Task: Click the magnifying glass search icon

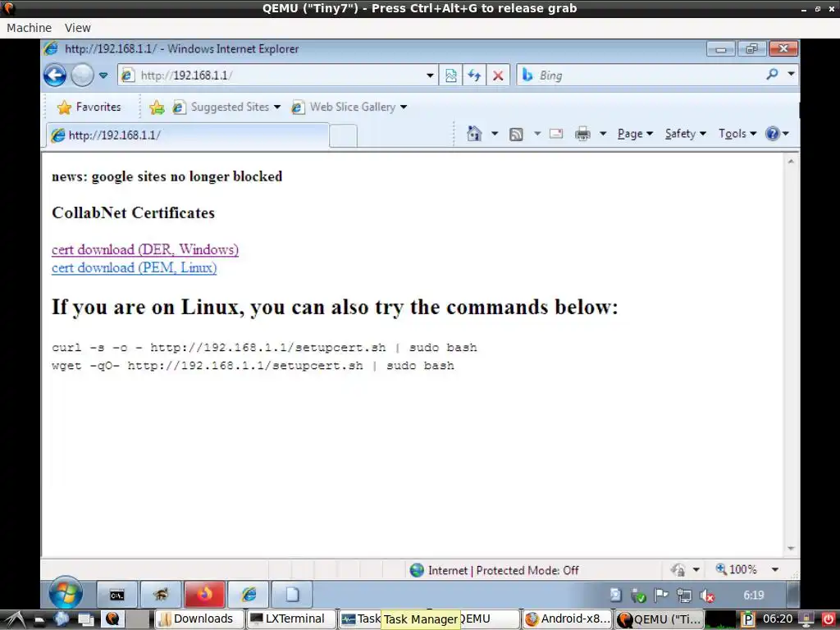Action: click(772, 75)
